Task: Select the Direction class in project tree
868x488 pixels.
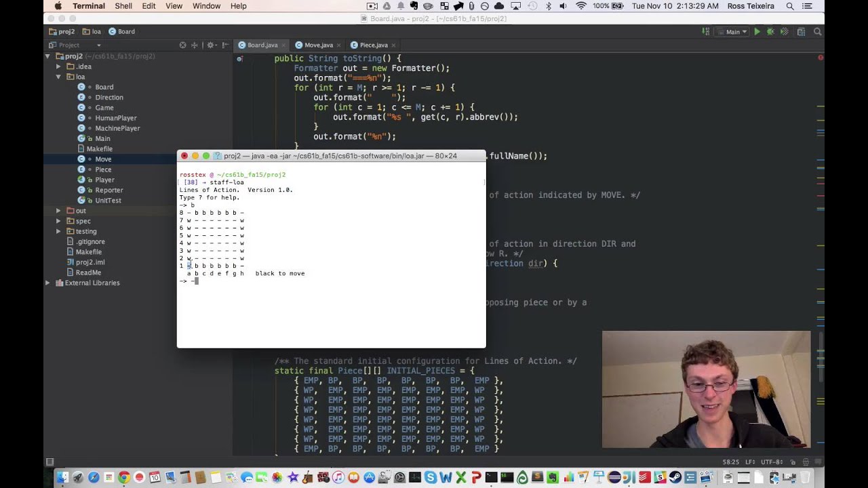Action: (109, 97)
